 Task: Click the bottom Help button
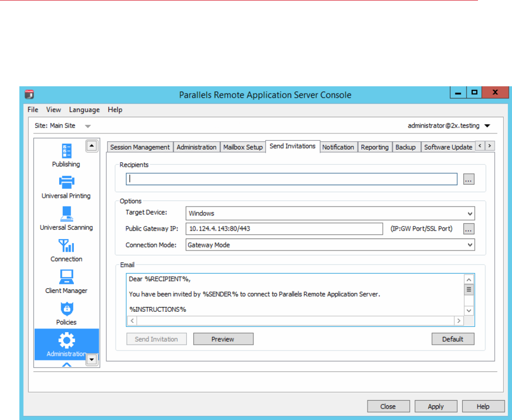click(483, 406)
